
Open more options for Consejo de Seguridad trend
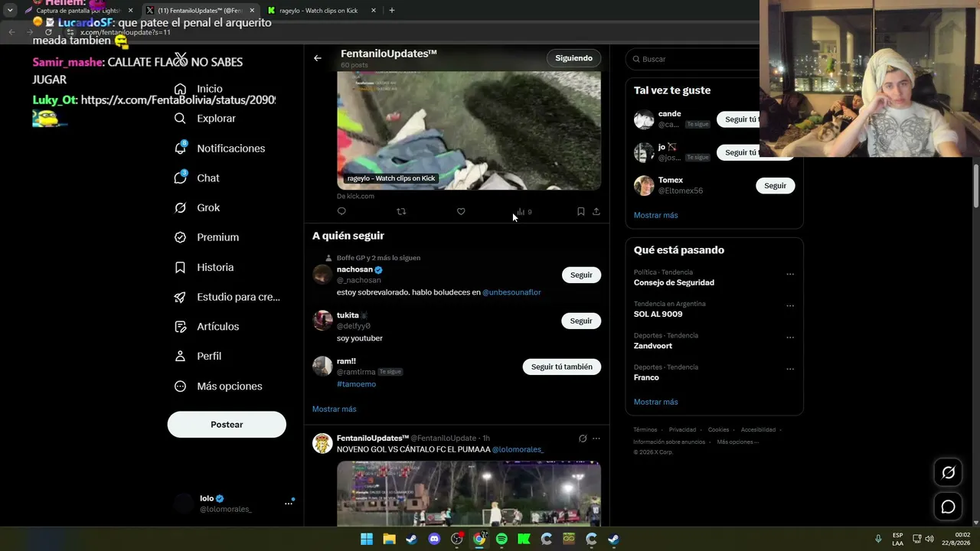click(790, 274)
